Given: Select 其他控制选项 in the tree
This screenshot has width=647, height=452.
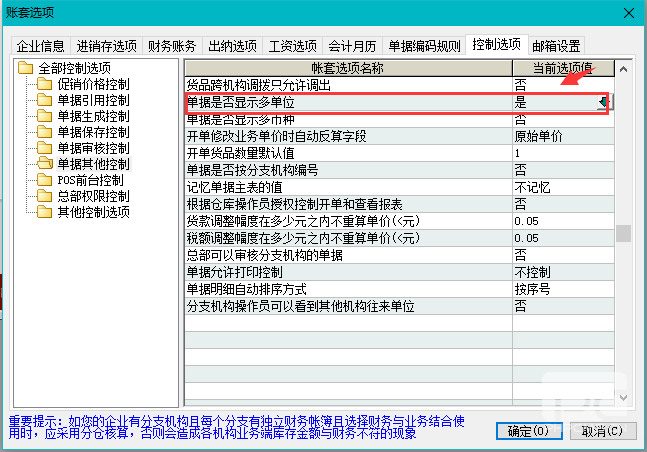Looking at the screenshot, I should [93, 212].
